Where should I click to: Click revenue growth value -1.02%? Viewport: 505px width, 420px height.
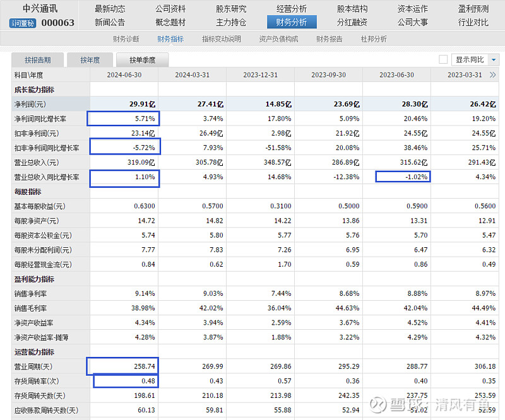(x=417, y=177)
